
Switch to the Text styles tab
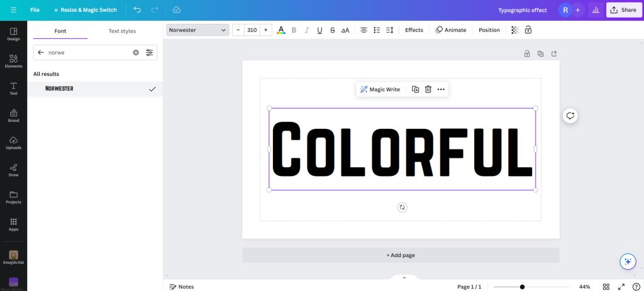click(x=122, y=31)
